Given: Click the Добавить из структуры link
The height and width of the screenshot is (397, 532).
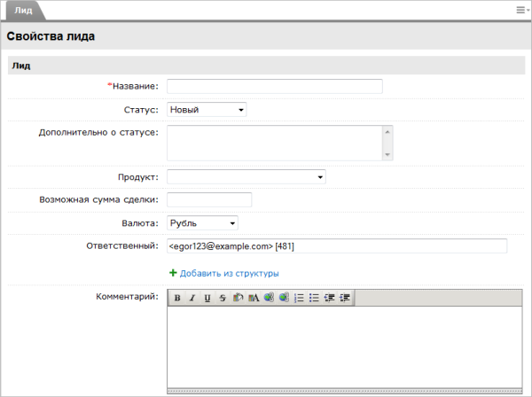Looking at the screenshot, I should tap(229, 274).
